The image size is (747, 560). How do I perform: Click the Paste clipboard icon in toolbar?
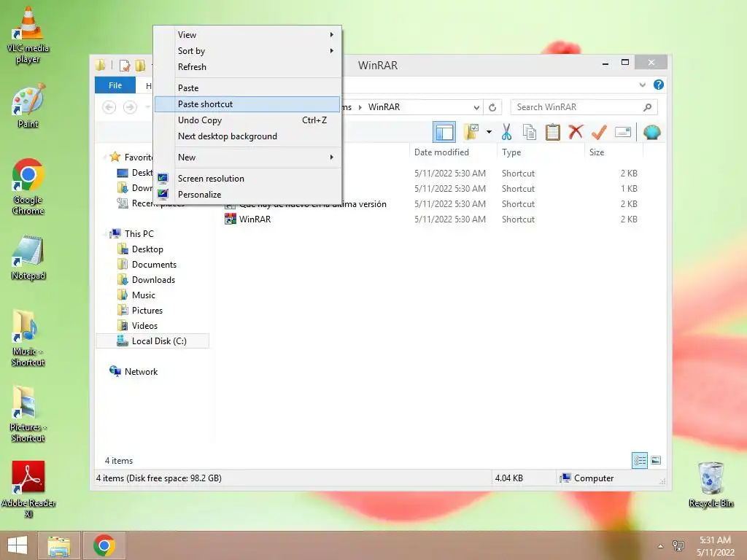[553, 133]
